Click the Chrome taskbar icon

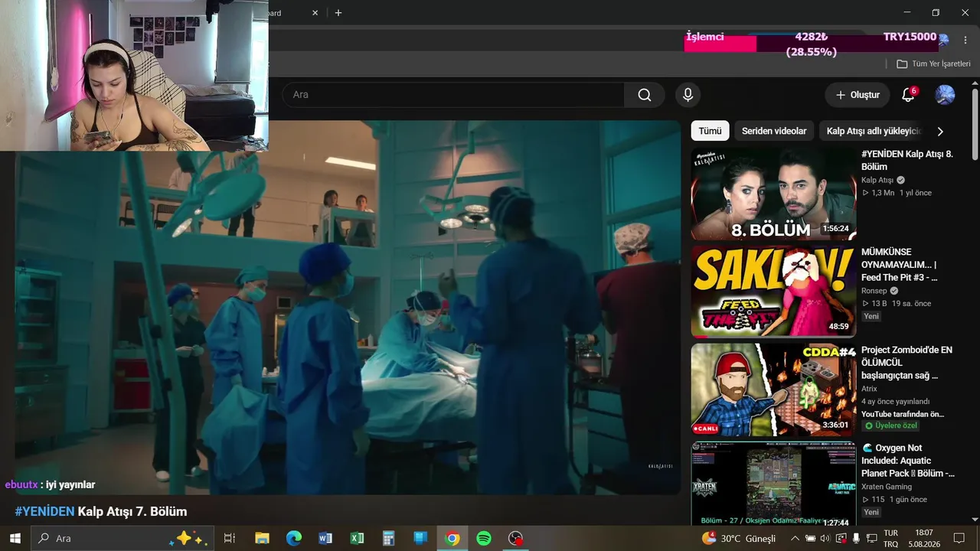point(452,538)
